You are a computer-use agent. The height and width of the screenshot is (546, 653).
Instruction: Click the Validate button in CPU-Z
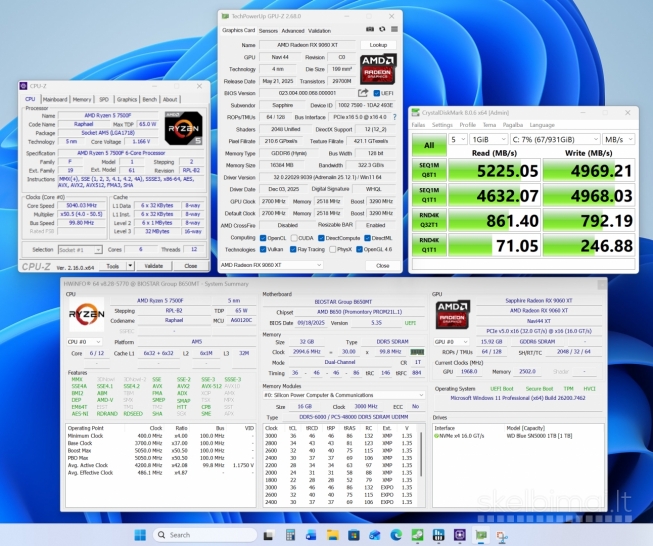click(154, 266)
